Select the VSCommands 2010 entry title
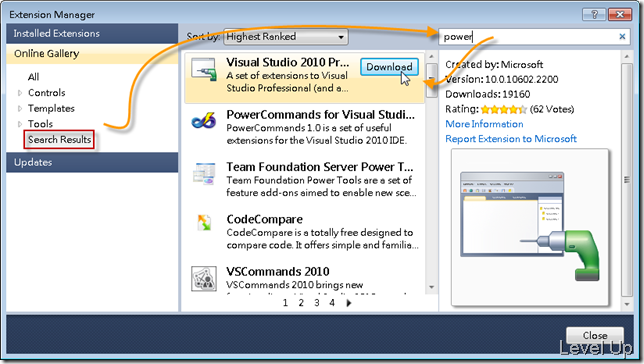This screenshot has width=644, height=364. point(278,272)
